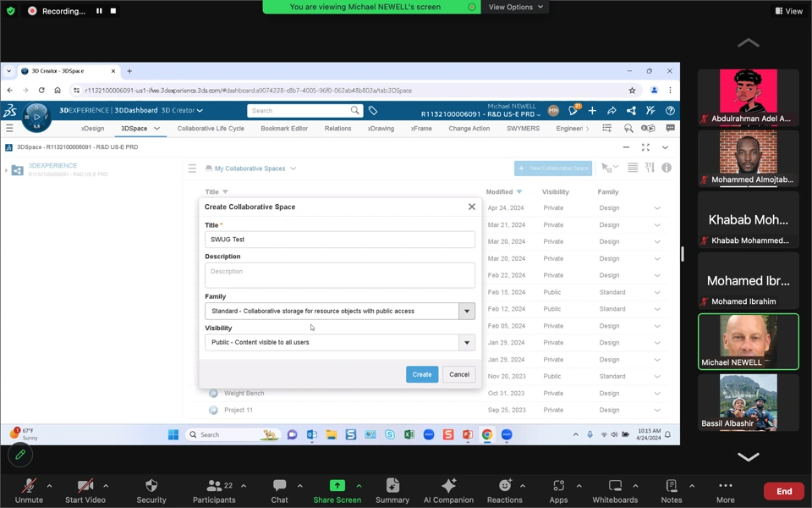The width and height of the screenshot is (812, 508).
Task: Open Zoom Chat
Action: point(279,491)
